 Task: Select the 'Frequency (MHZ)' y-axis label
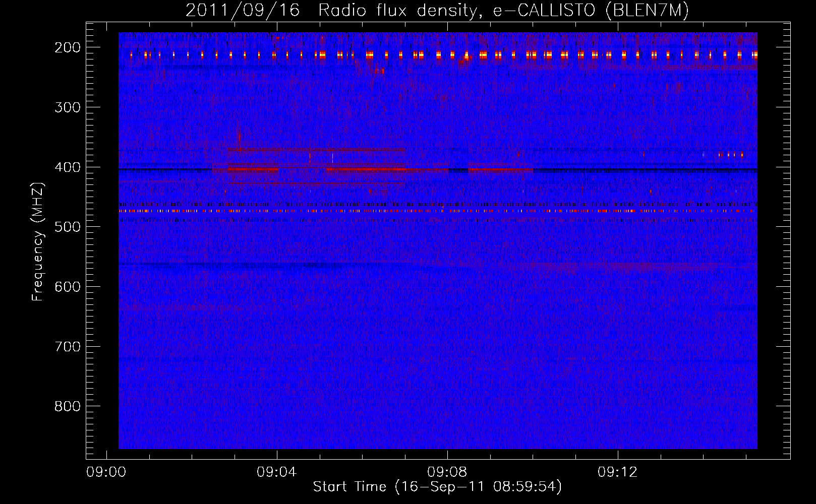click(38, 242)
